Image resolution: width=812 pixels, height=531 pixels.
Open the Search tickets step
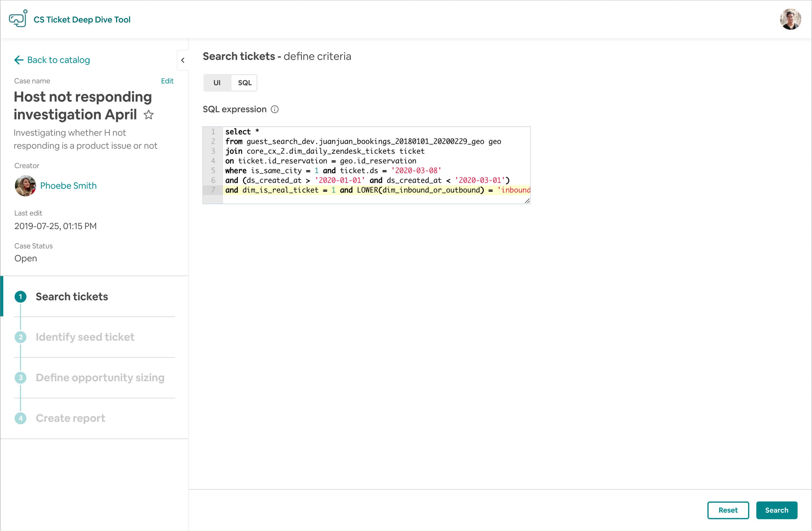pos(72,297)
